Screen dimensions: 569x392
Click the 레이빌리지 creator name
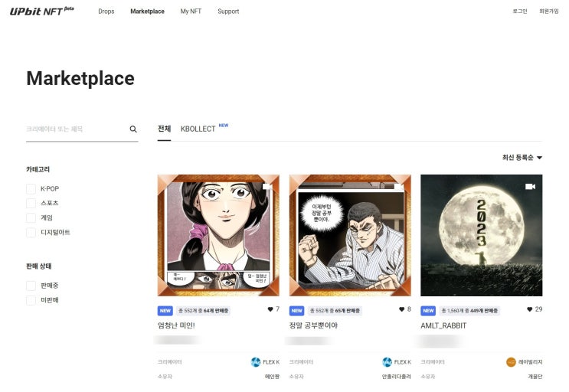click(531, 362)
